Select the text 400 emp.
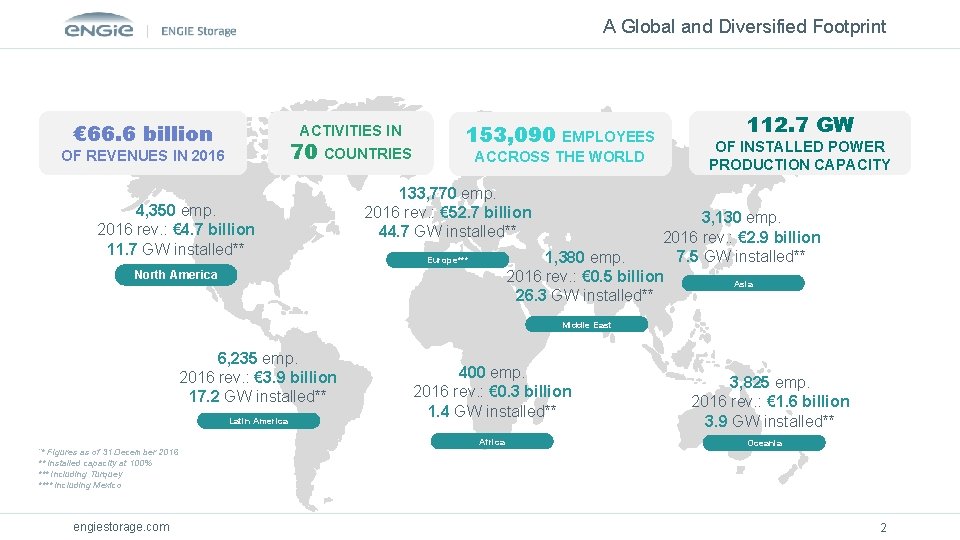This screenshot has width=960, height=540. 492,372
